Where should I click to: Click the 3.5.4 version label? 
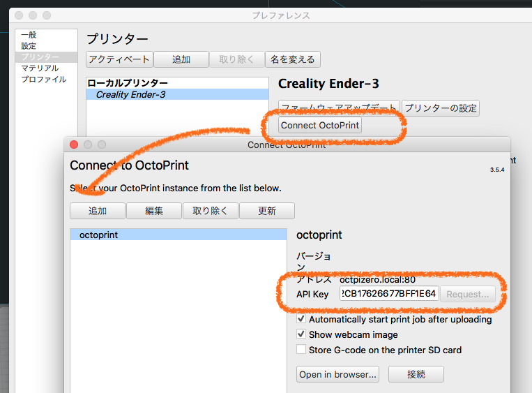click(x=497, y=170)
